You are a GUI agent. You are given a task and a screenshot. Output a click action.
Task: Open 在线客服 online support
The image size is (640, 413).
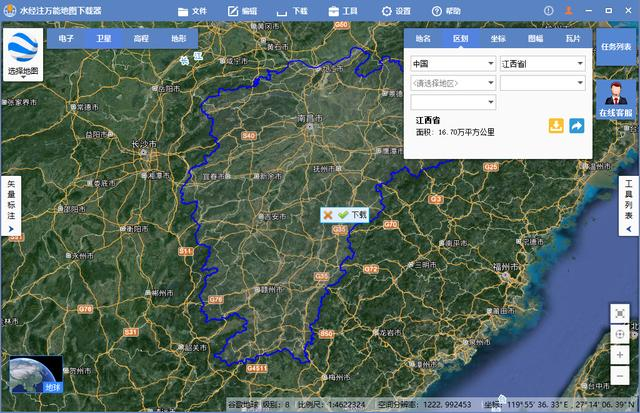pyautogui.click(x=616, y=99)
